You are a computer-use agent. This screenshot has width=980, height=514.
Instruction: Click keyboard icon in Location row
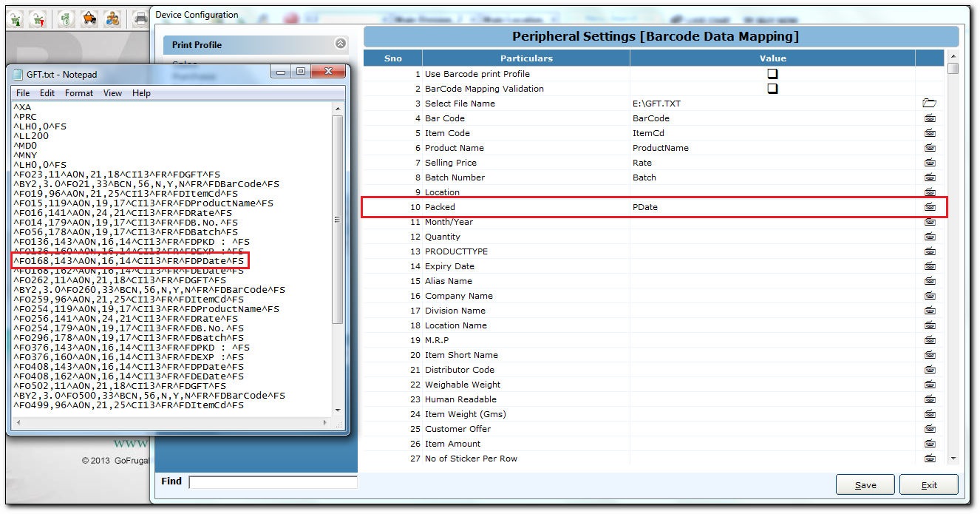tap(930, 192)
